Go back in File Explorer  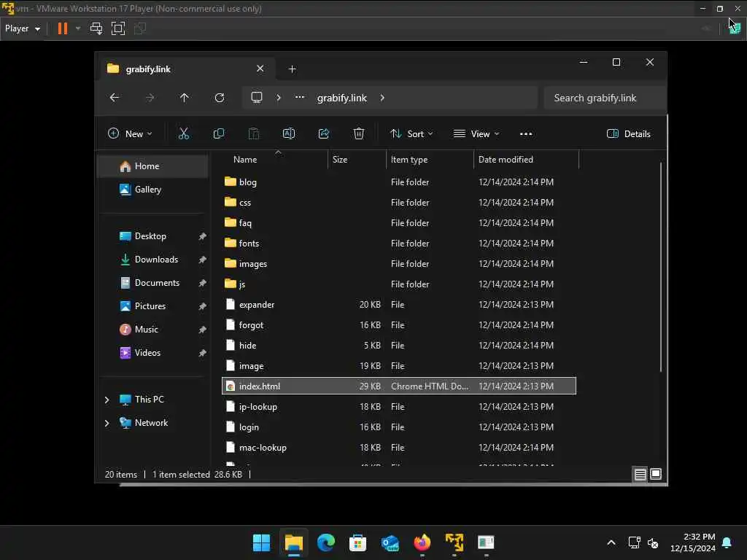115,98
